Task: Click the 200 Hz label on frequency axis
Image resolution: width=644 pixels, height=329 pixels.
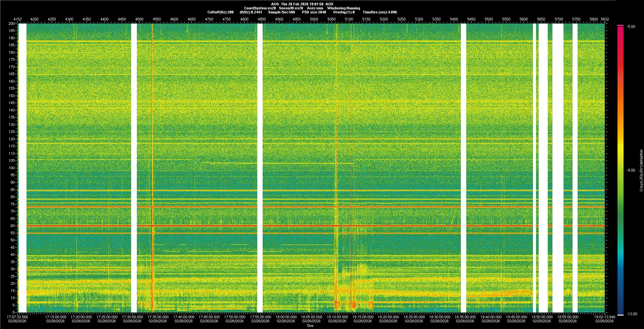Action: 11,24
